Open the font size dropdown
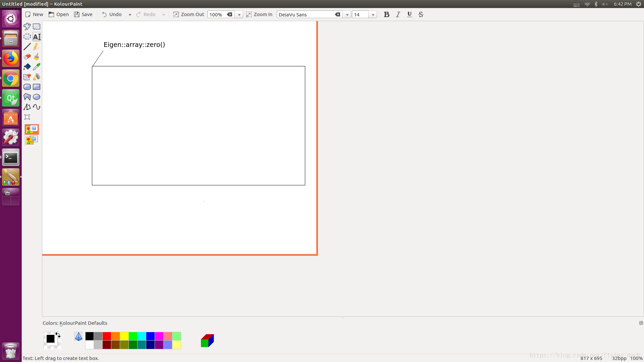The height and width of the screenshot is (362, 644). [x=373, y=15]
